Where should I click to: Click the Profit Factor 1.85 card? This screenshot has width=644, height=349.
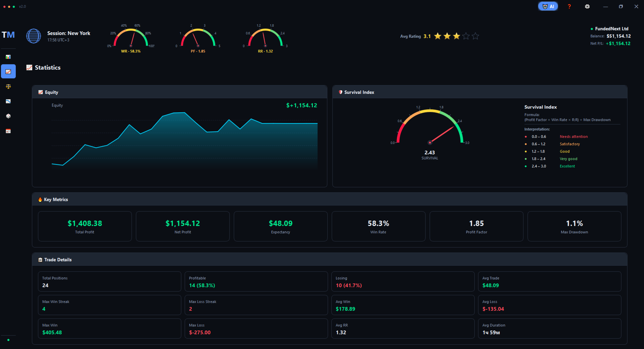click(x=476, y=226)
